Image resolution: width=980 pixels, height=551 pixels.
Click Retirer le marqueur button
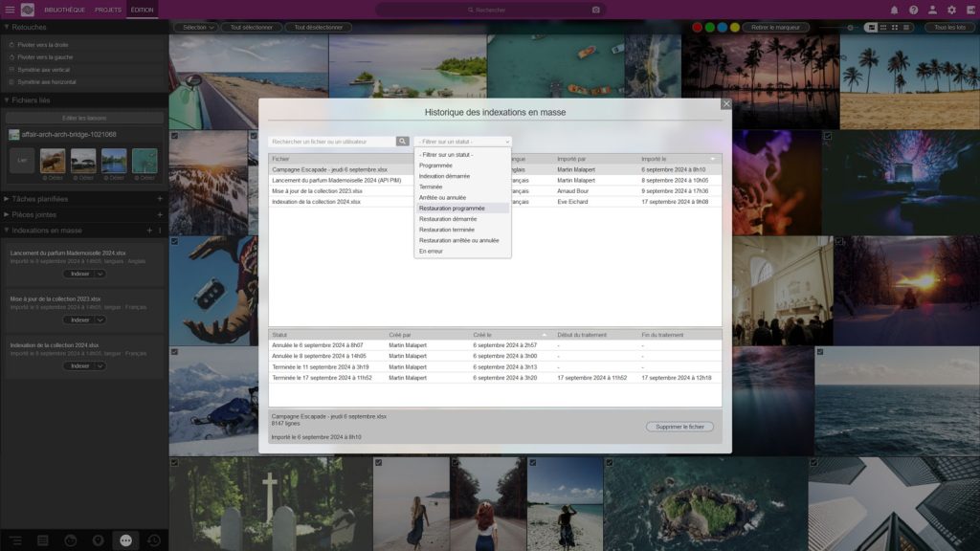775,28
